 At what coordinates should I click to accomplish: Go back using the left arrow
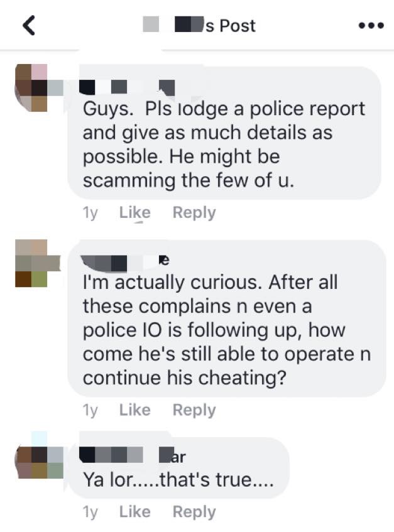[x=29, y=26]
